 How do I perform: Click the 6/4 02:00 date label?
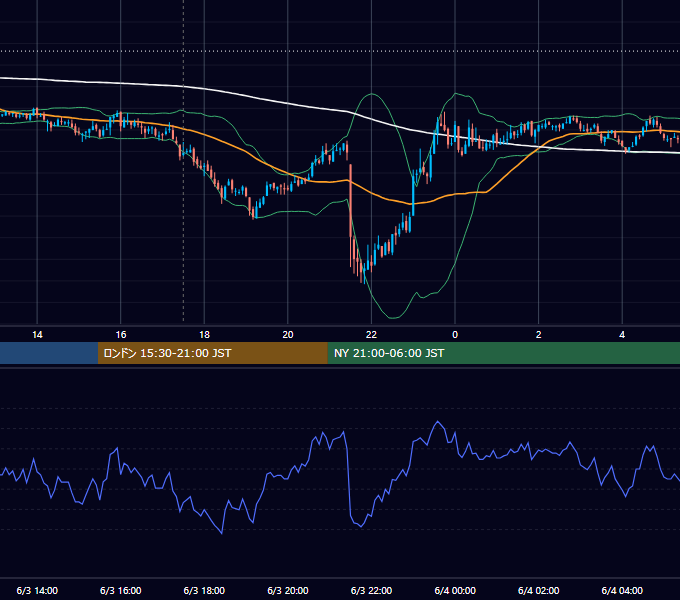click(539, 590)
